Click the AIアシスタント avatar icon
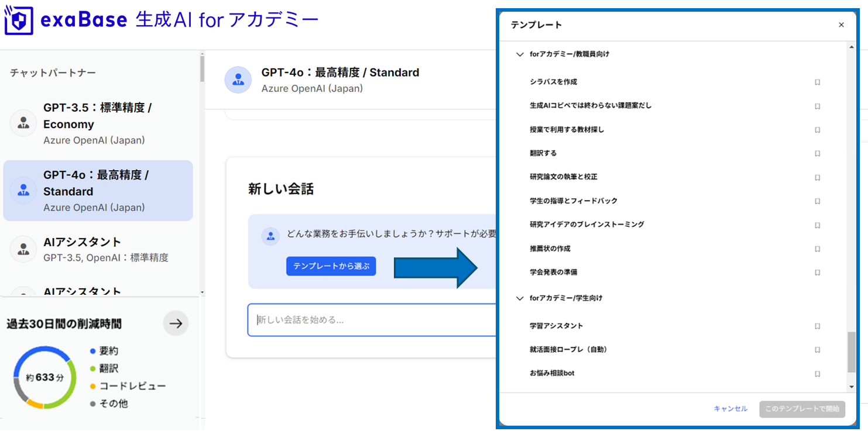Screen dimensions: 868x431 pyautogui.click(x=23, y=249)
